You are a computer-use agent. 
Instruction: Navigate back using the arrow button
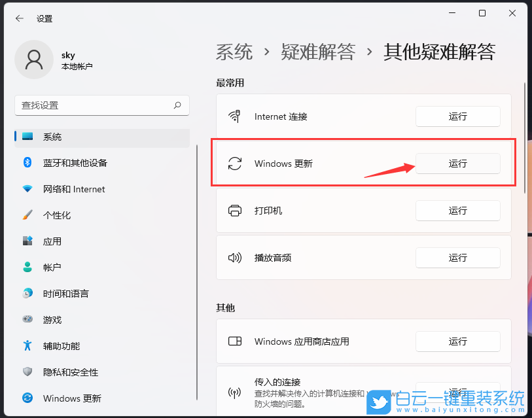(x=18, y=18)
